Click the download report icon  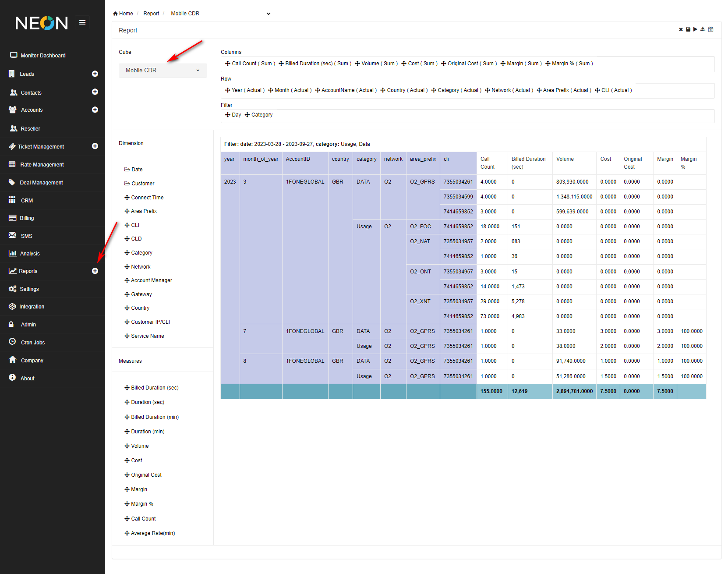point(703,29)
